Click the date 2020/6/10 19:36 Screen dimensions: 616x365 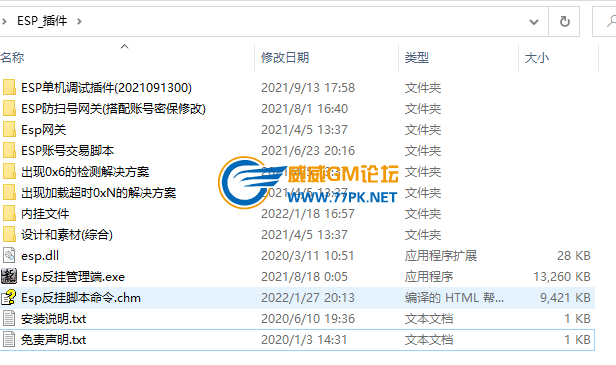308,319
